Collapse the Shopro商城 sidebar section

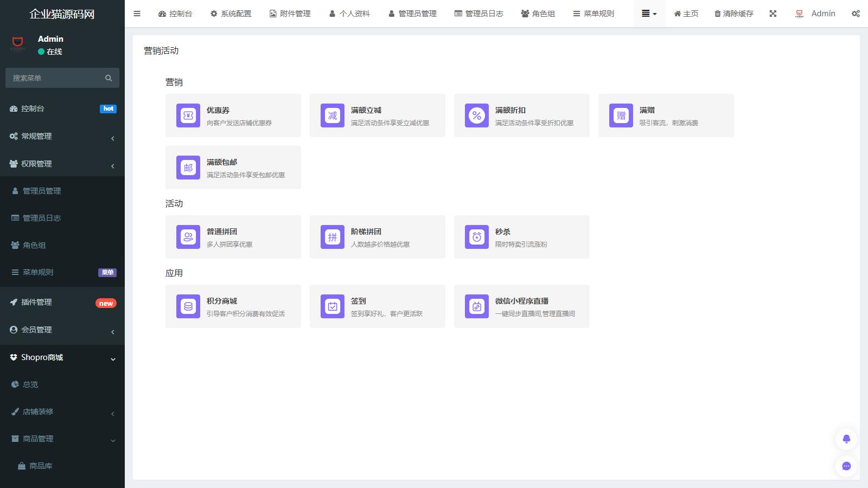click(62, 357)
